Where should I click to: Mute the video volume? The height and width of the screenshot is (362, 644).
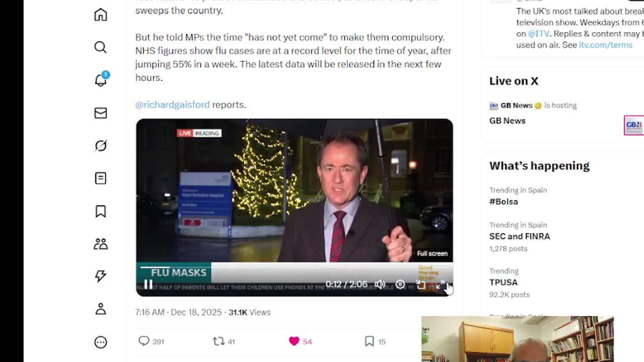pyautogui.click(x=380, y=285)
